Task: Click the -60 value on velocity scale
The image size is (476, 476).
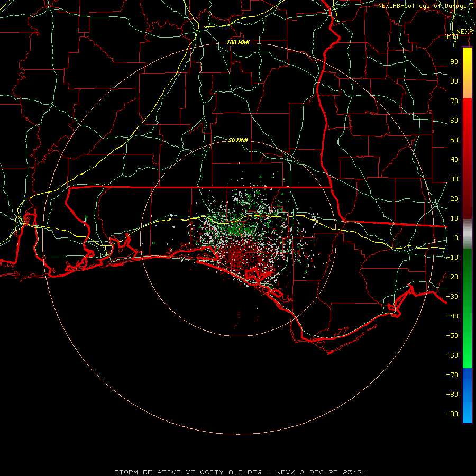Action: tap(452, 355)
